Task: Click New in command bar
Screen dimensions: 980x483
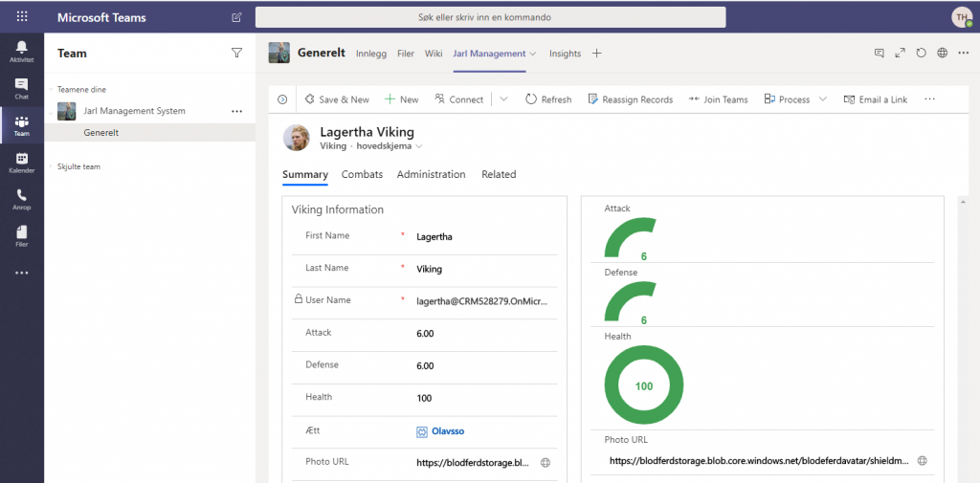Action: (x=401, y=99)
